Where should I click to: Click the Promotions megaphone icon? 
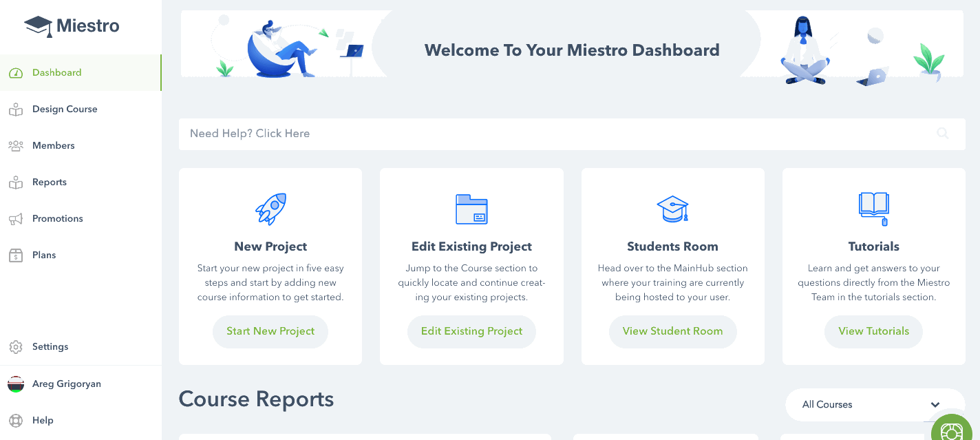(x=16, y=219)
